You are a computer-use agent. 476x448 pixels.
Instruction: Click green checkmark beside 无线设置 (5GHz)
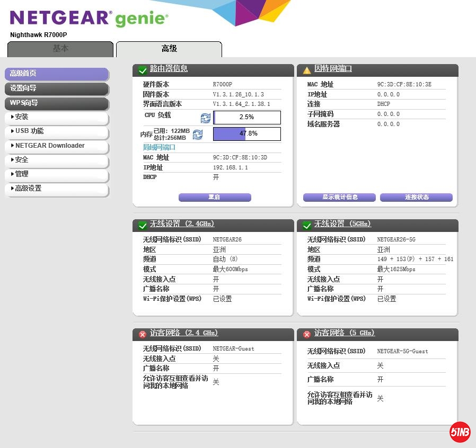coord(306,226)
